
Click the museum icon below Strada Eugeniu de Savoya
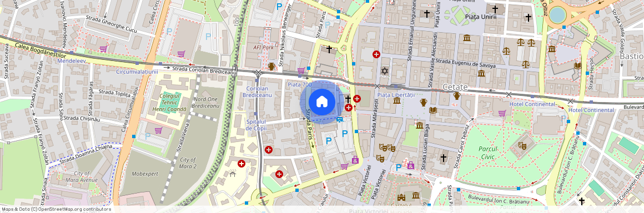[481, 73]
